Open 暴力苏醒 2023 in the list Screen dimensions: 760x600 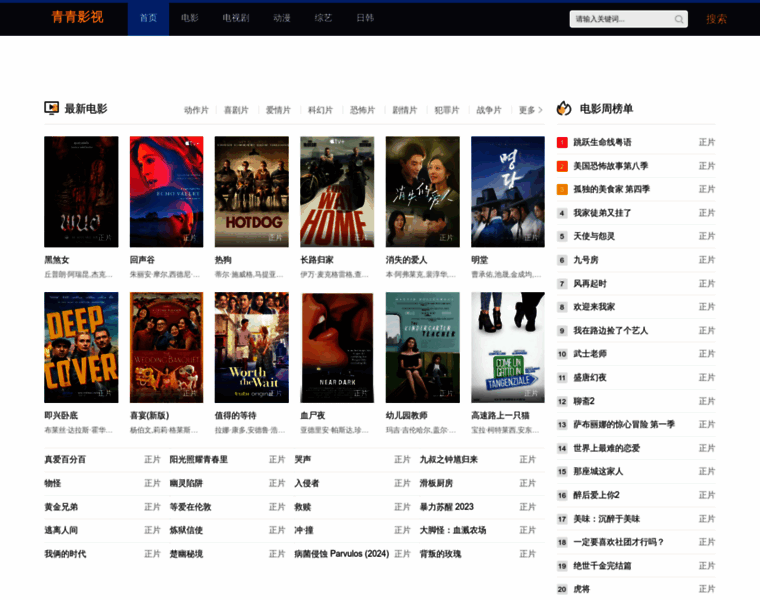pos(446,507)
